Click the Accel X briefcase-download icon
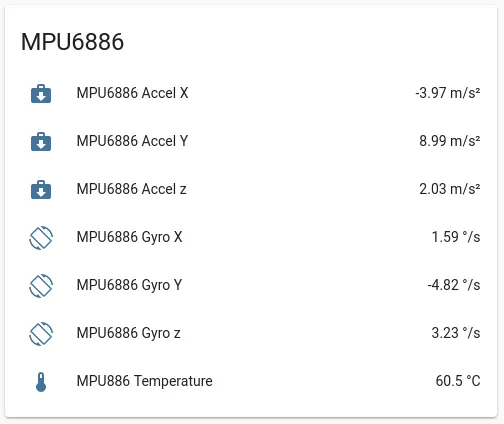This screenshot has height=424, width=504. pos(41,94)
